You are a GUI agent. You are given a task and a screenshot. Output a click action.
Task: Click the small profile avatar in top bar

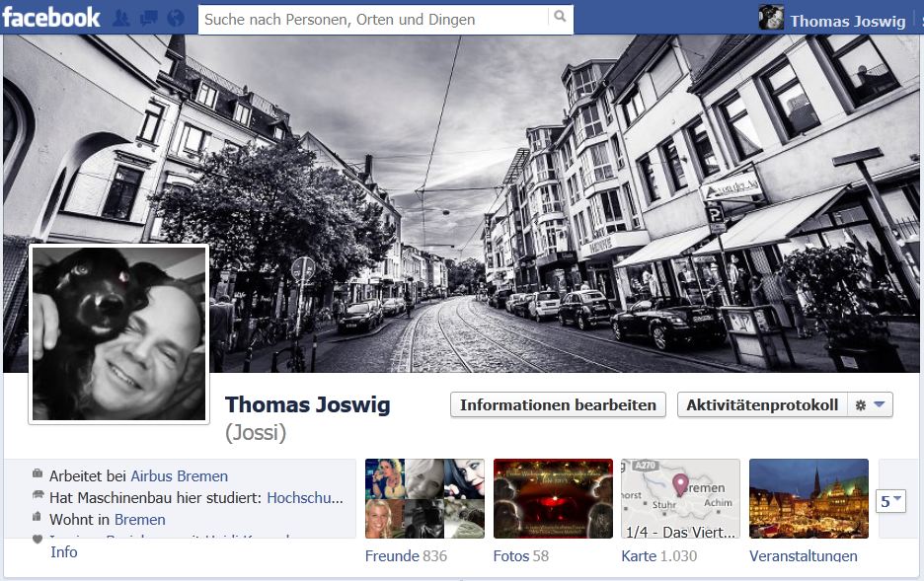click(771, 18)
